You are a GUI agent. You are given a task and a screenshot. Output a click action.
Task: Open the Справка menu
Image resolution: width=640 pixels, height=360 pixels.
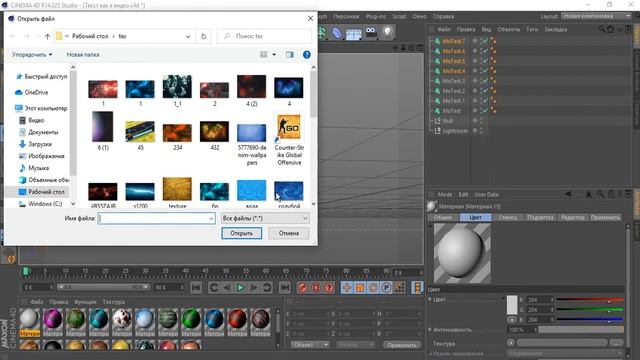tap(443, 16)
